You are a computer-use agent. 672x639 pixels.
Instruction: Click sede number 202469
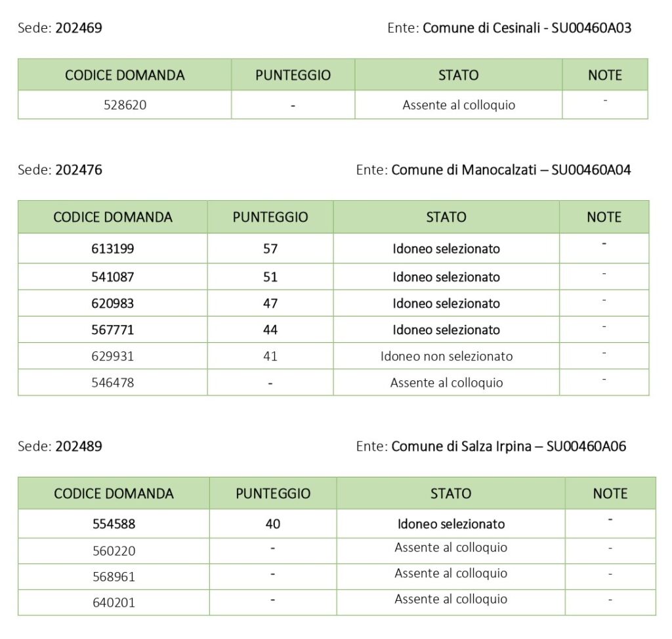(79, 28)
